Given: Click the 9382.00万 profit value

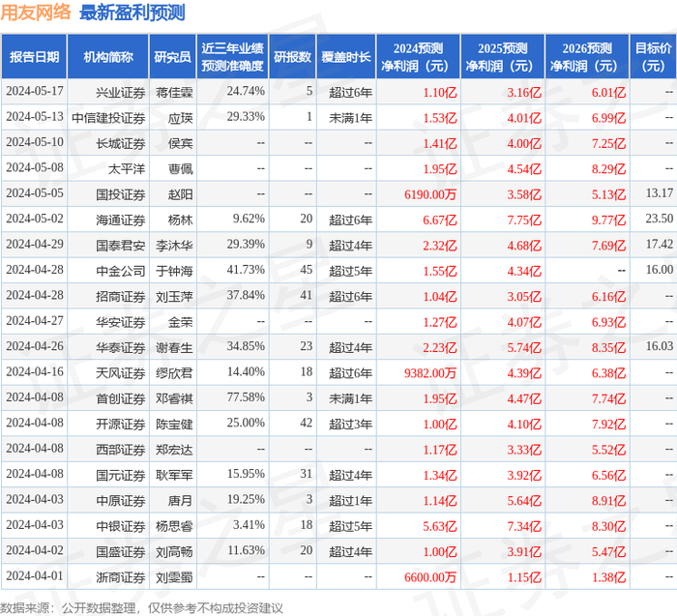Looking at the screenshot, I should pyautogui.click(x=430, y=372).
